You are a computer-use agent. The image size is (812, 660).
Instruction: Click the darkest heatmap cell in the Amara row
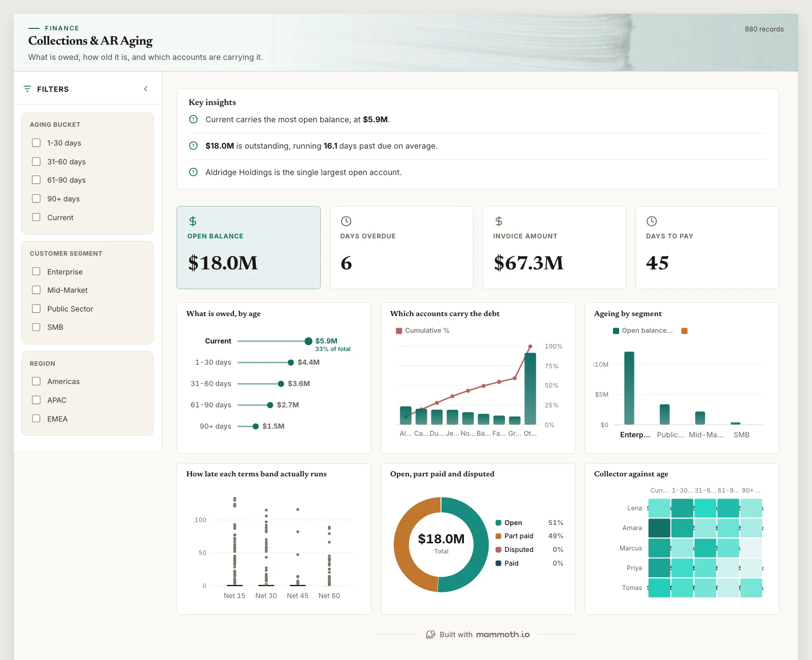tap(659, 528)
